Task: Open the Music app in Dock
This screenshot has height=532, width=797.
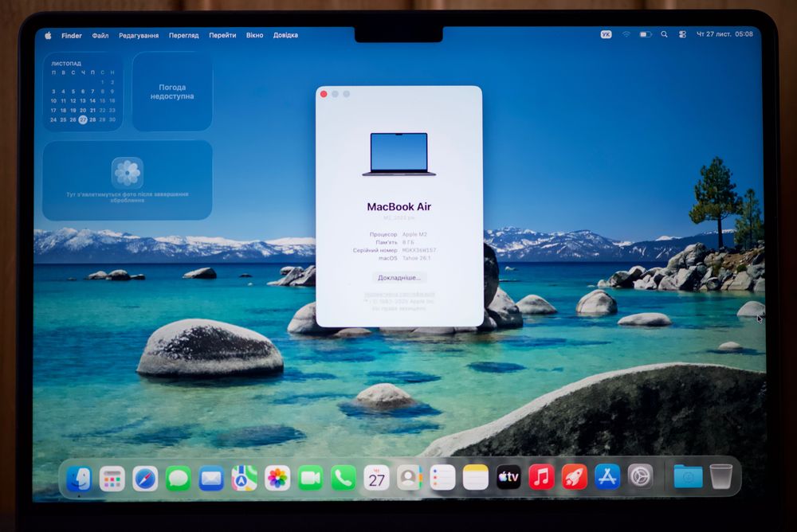Action: [541, 477]
